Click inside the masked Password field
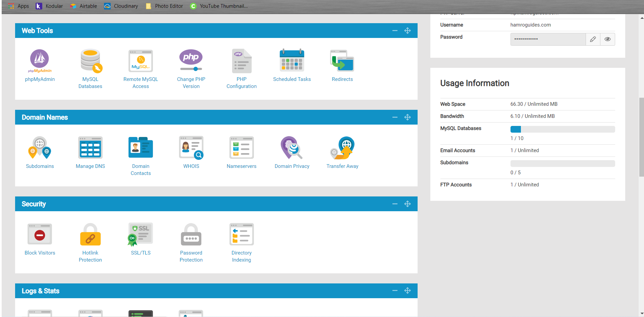 (548, 39)
